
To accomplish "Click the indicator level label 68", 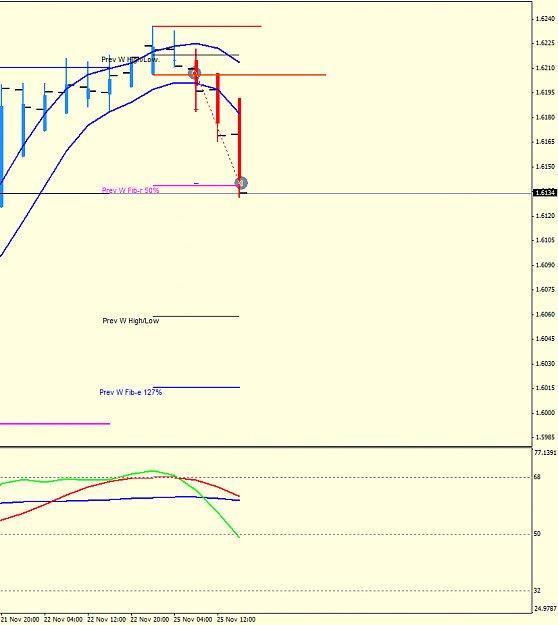I will coord(537,477).
